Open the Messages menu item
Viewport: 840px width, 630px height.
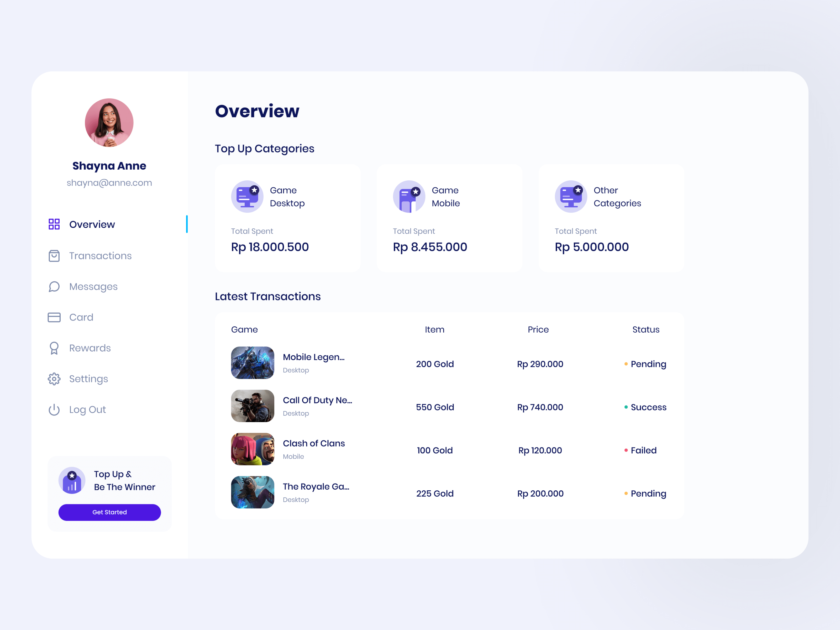93,287
